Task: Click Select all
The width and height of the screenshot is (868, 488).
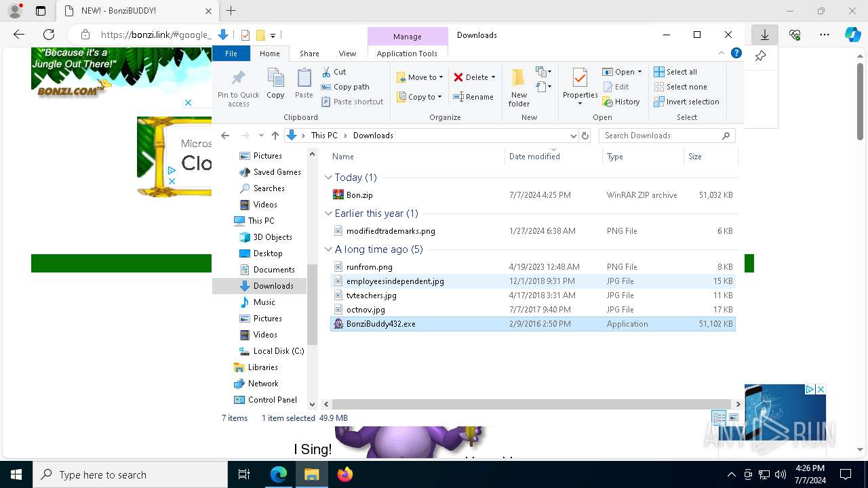Action: tap(675, 72)
